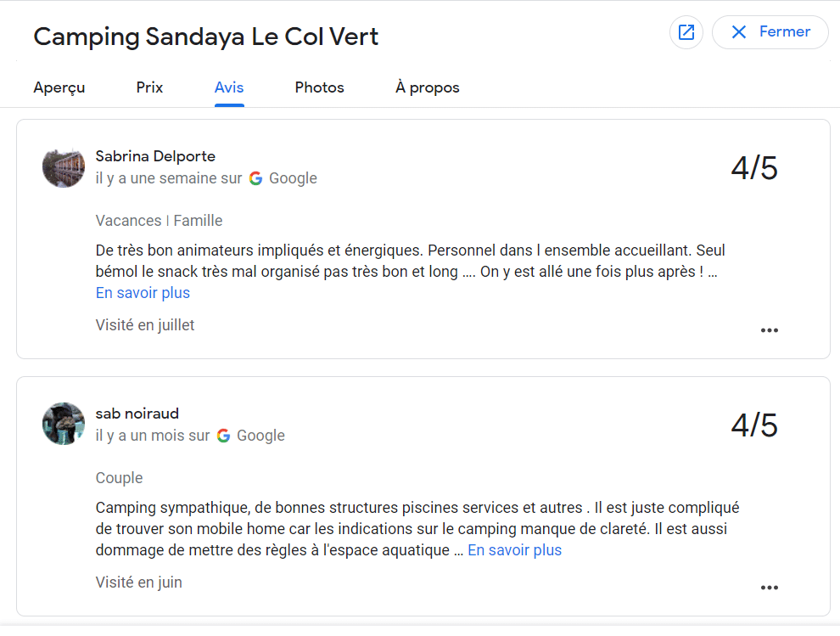Click the 4/5 rating on sab noiraud's review
Image resolution: width=840 pixels, height=636 pixels.
click(x=753, y=425)
